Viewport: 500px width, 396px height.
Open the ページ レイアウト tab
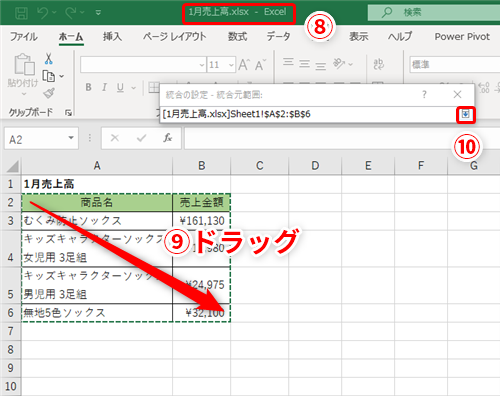tap(174, 36)
